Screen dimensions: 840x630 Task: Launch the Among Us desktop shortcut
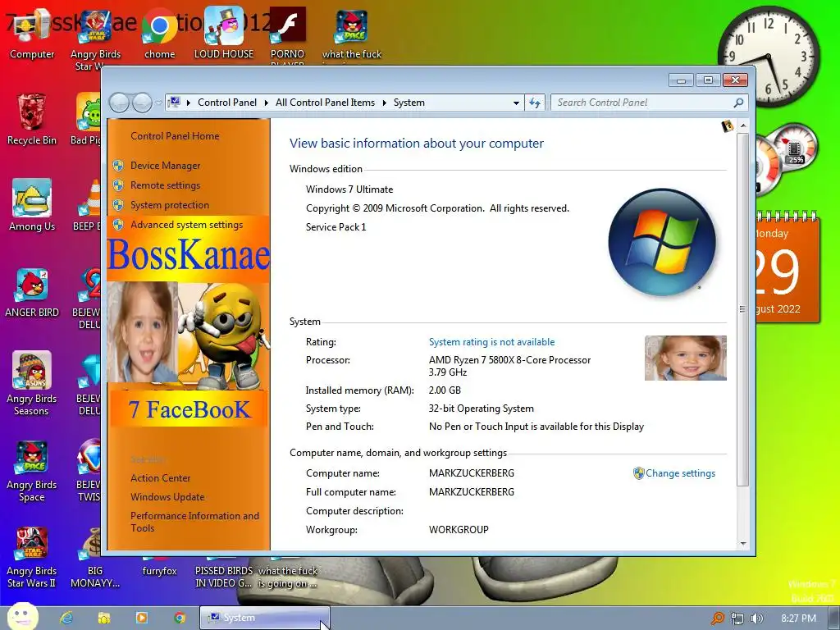[x=32, y=206]
